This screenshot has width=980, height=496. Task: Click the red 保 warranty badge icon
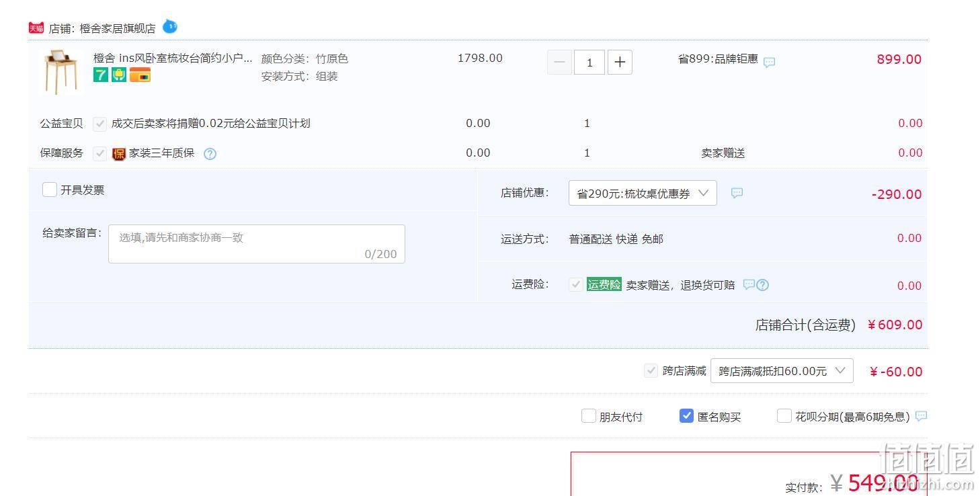(119, 154)
